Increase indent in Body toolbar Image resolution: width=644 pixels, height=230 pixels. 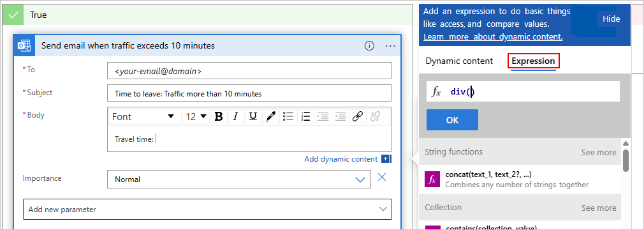coord(323,117)
